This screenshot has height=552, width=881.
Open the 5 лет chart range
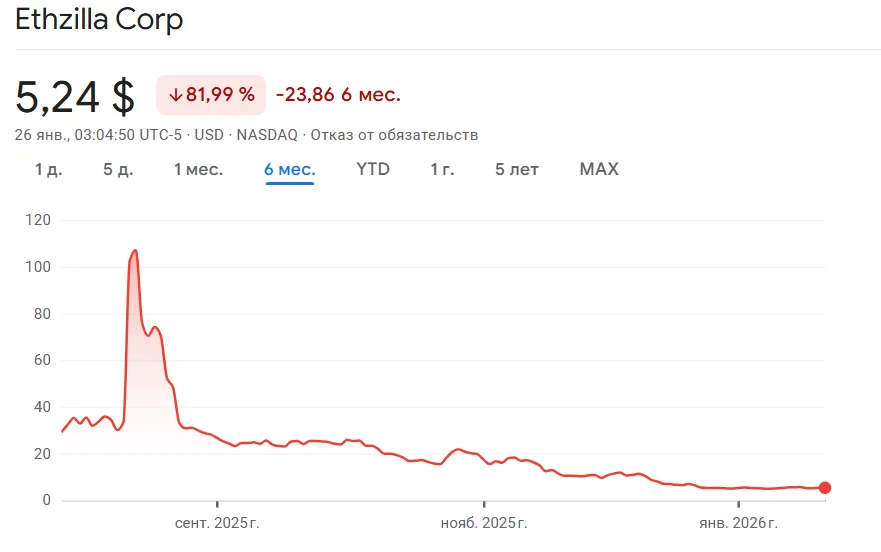click(x=517, y=169)
